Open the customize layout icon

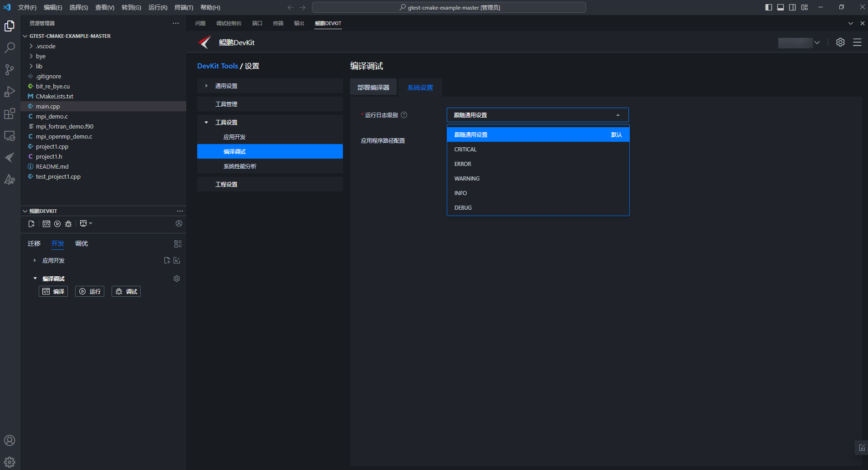805,7
